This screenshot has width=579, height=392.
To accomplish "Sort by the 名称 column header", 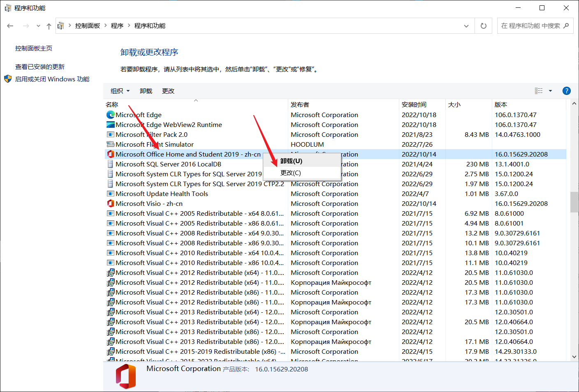I will [196, 104].
